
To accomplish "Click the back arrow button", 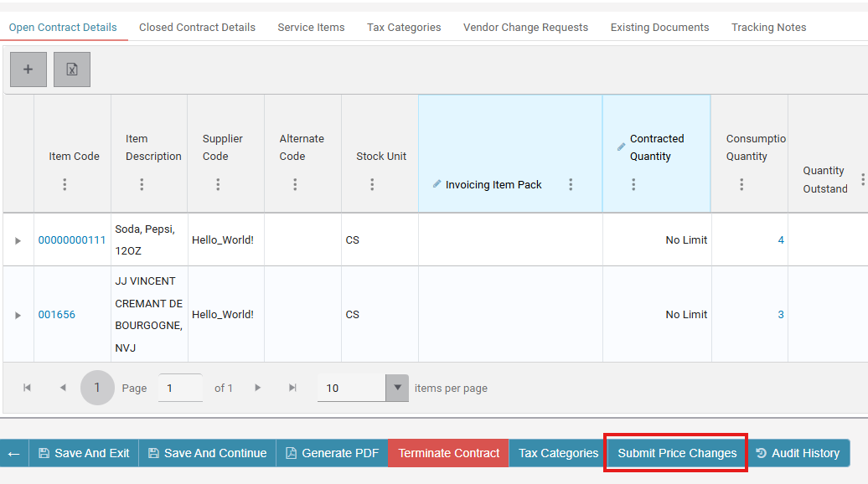I will 14,454.
